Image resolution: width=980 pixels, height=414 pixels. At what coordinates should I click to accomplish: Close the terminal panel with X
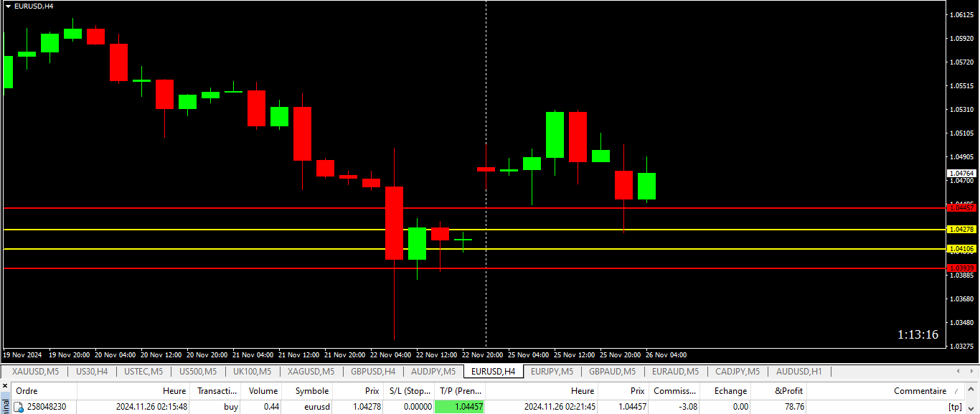click(x=6, y=386)
